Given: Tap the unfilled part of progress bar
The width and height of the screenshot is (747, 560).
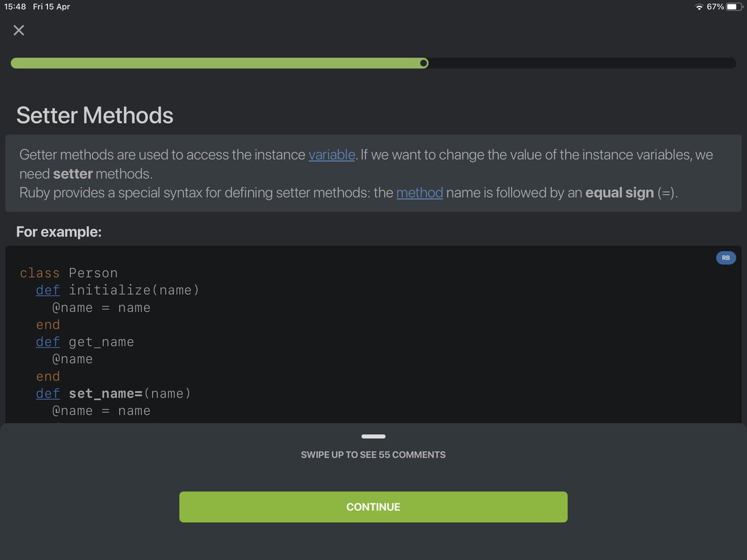Looking at the screenshot, I should pyautogui.click(x=582, y=63).
